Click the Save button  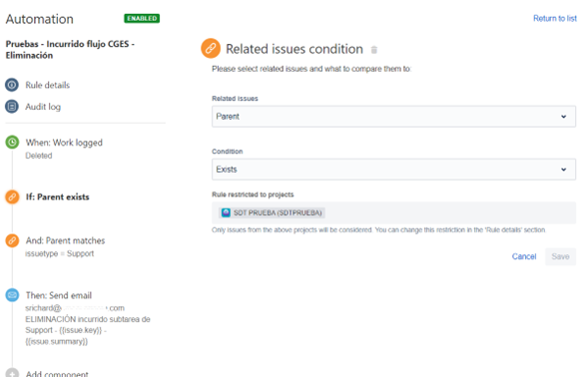click(x=560, y=256)
